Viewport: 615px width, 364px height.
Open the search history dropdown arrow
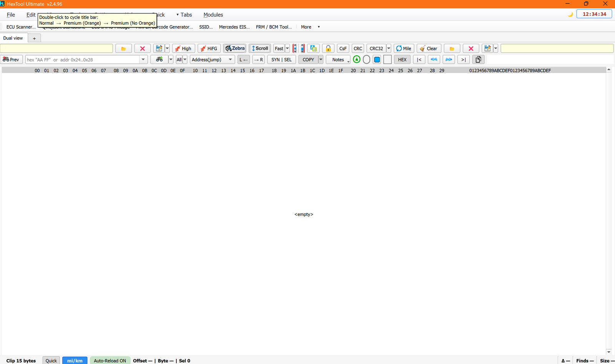pos(143,60)
